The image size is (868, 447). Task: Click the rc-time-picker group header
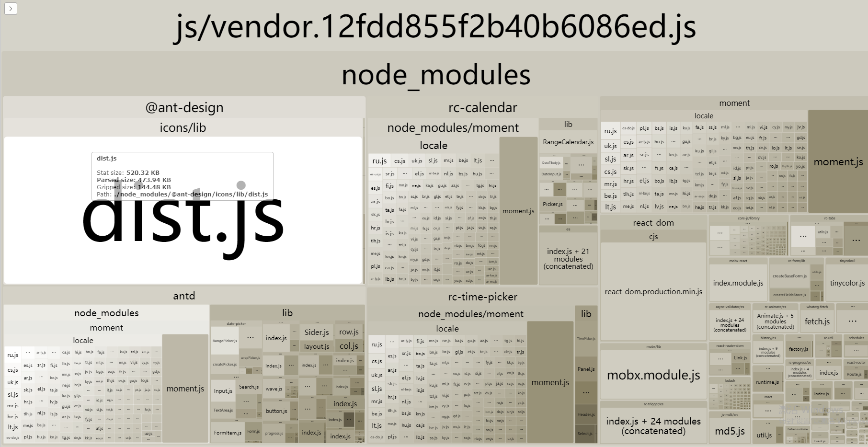pos(482,297)
